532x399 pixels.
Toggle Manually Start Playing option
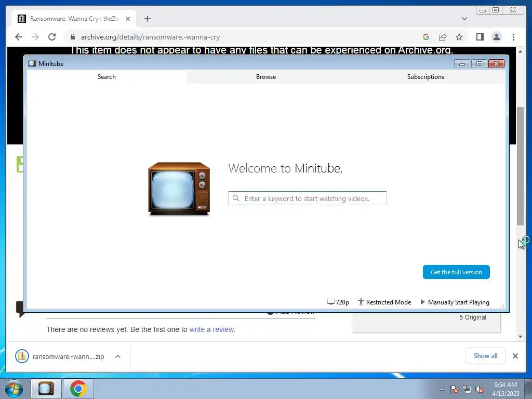tap(455, 302)
